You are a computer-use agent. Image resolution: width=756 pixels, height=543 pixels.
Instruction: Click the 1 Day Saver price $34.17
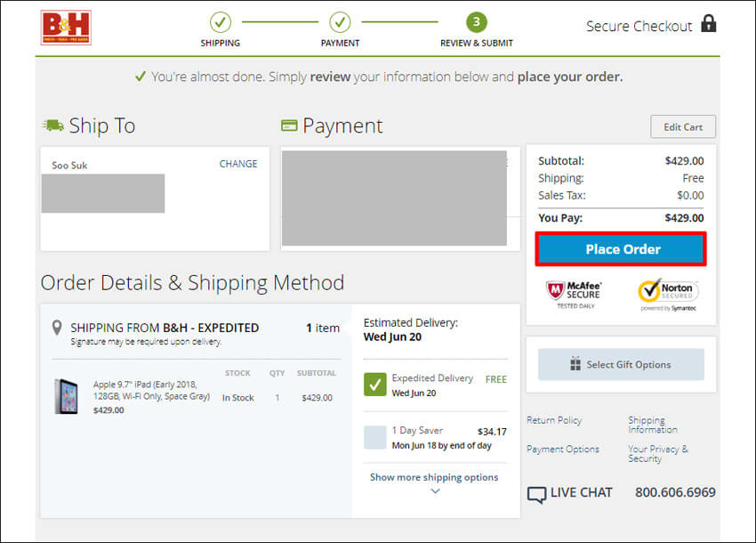pyautogui.click(x=492, y=432)
